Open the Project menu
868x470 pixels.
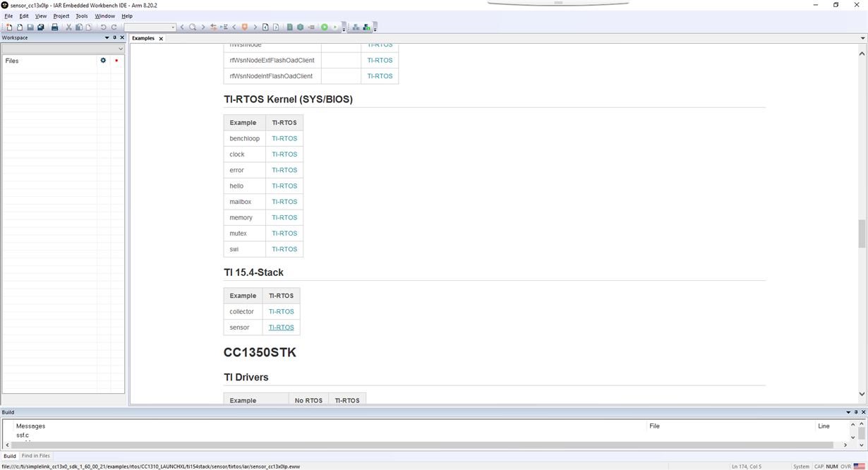tap(61, 16)
